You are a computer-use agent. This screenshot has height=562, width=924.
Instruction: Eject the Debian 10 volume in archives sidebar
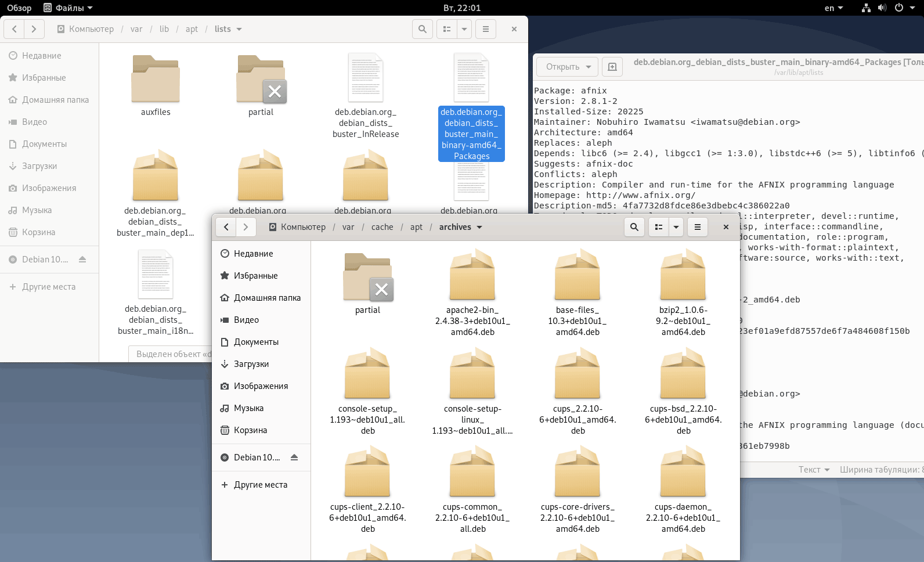pyautogui.click(x=294, y=457)
